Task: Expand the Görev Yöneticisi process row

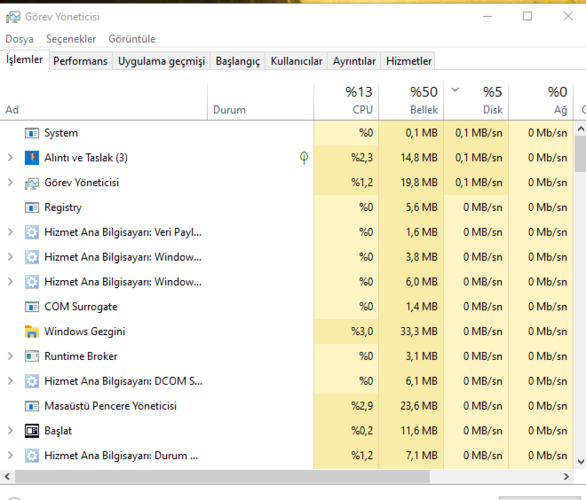Action: point(10,182)
